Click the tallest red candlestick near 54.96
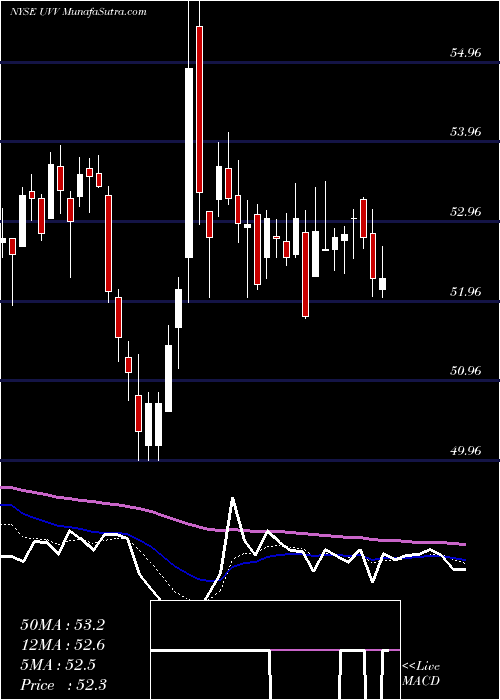The height and width of the screenshot is (700, 500). (199, 109)
